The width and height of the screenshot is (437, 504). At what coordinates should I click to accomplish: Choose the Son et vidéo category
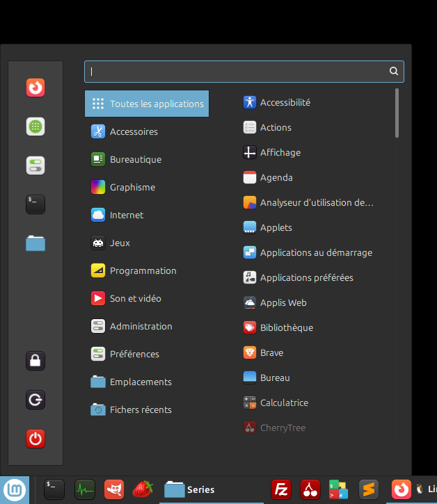pyautogui.click(x=135, y=298)
